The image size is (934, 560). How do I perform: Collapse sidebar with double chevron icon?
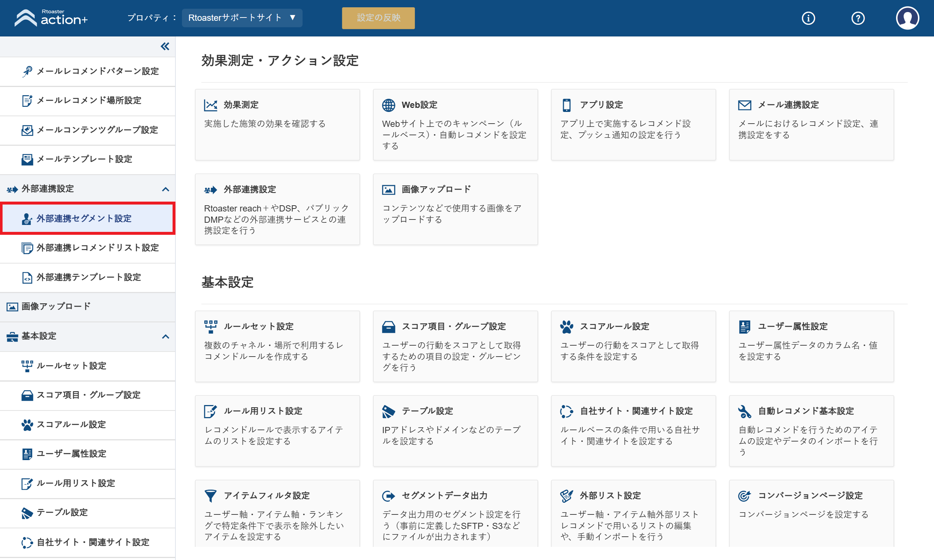point(165,46)
